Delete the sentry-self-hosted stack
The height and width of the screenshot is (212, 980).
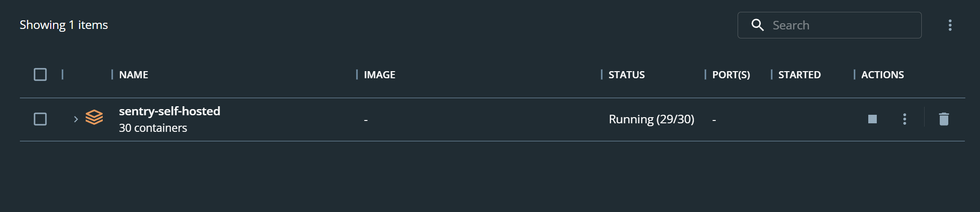(944, 119)
